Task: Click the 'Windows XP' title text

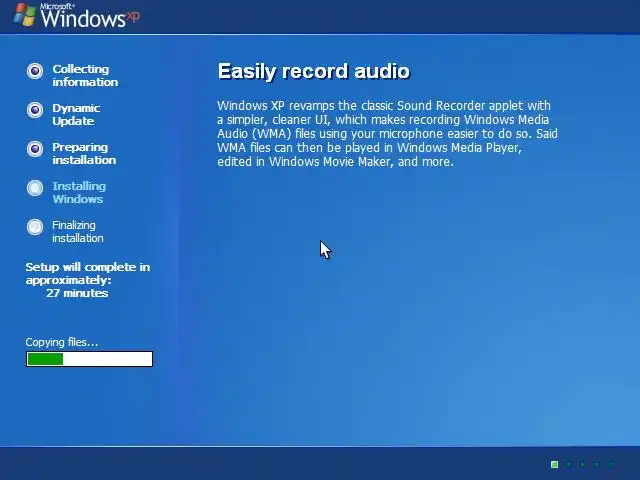Action: coord(90,18)
